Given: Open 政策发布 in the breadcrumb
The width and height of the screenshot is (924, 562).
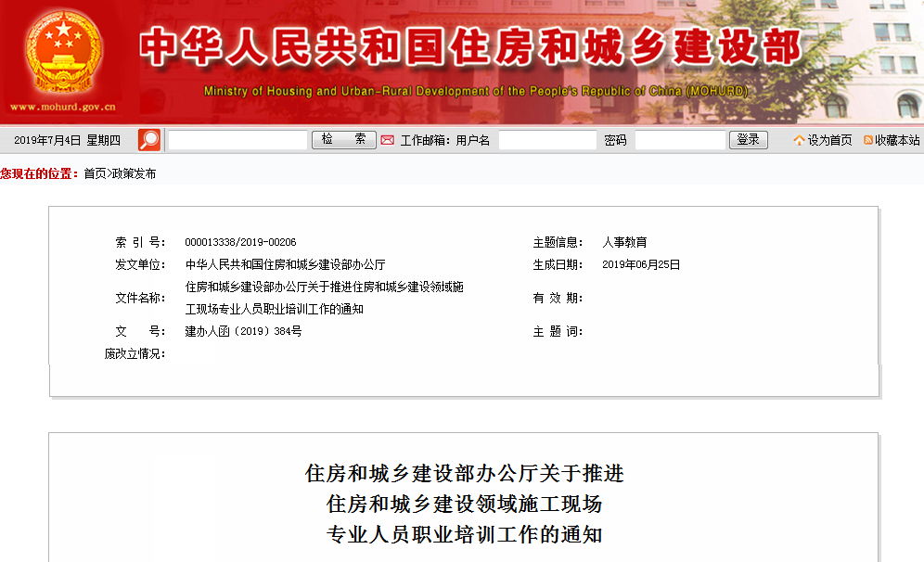Looking at the screenshot, I should point(134,173).
